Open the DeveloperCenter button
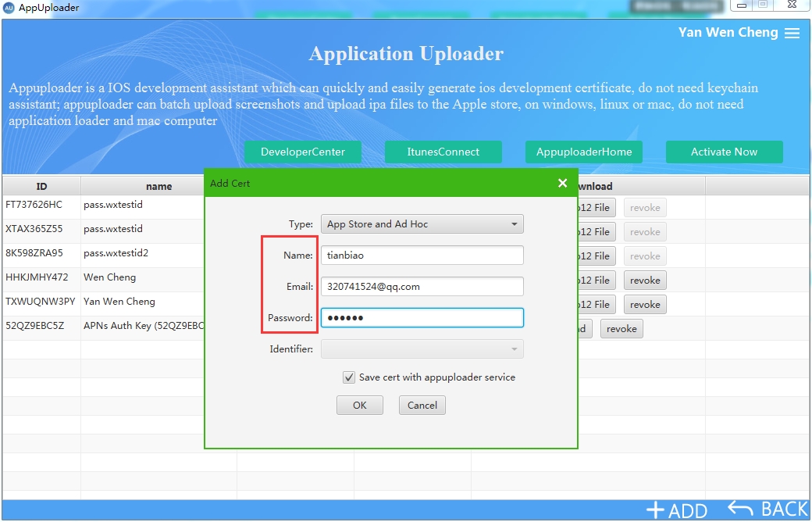The image size is (812, 522). (303, 152)
